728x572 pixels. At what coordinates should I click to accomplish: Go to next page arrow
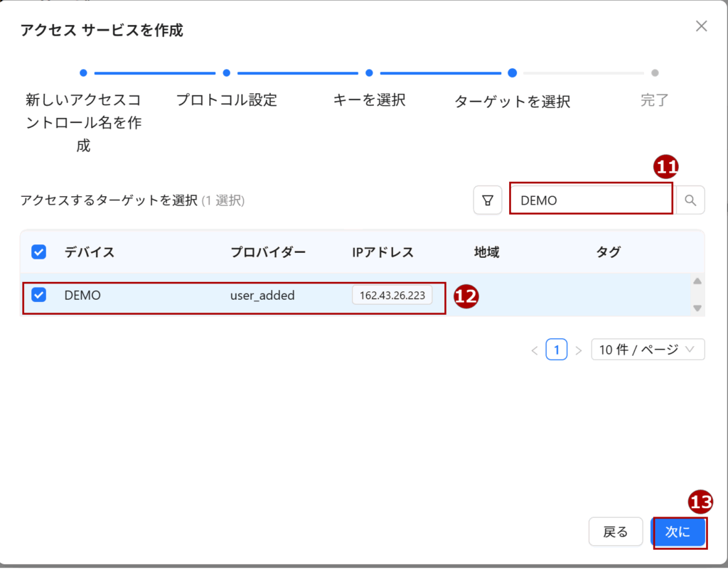tap(579, 350)
